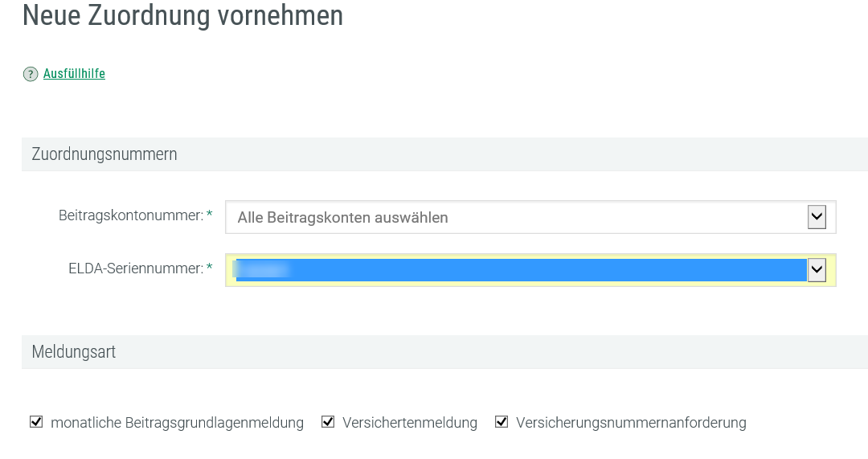Click the question mark help icon
Viewport: 868px width, 459px height.
click(31, 74)
